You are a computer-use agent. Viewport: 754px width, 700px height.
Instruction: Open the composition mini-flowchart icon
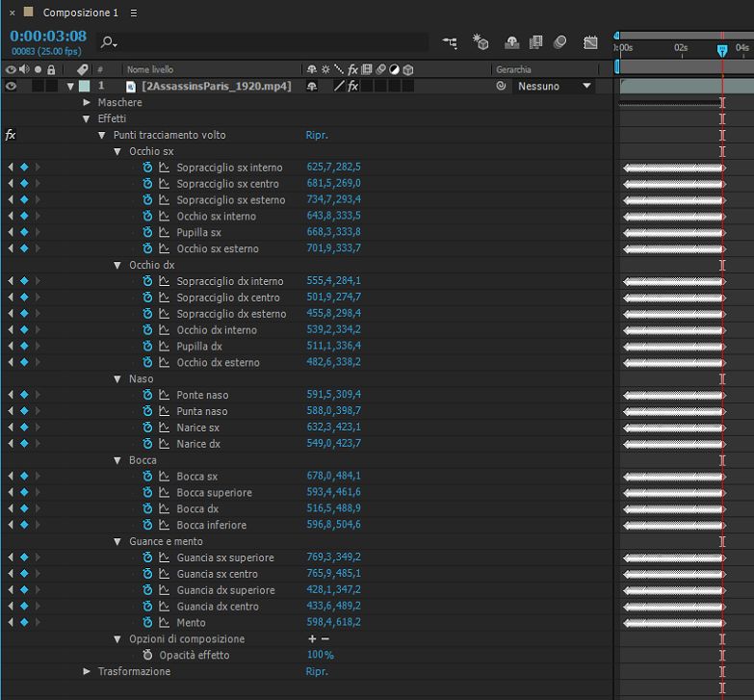click(x=450, y=43)
